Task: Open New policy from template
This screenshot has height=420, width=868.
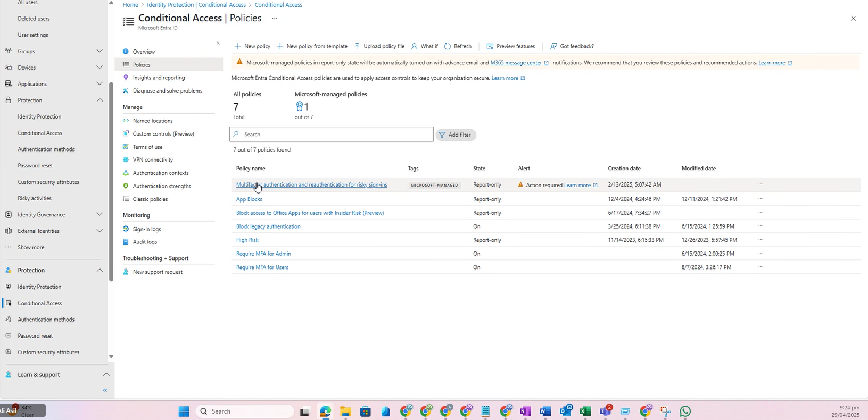Action: point(312,46)
